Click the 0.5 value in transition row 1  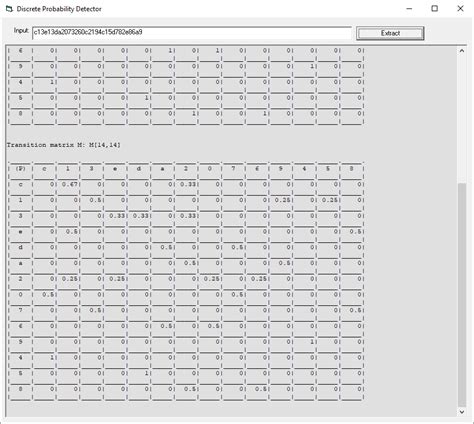pyautogui.click(x=95, y=200)
